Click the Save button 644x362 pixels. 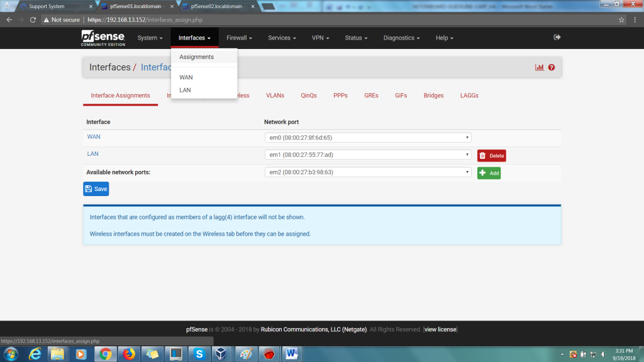coord(96,189)
